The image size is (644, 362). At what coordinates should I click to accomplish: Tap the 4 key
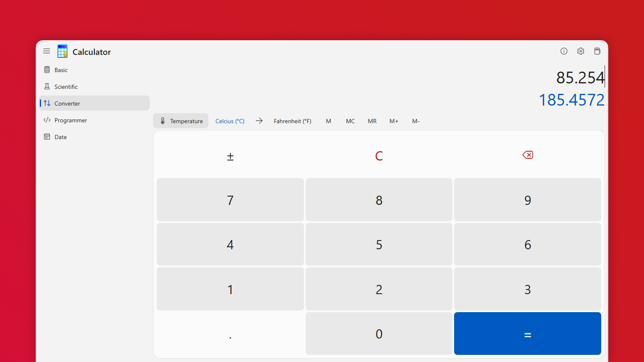coord(230,244)
